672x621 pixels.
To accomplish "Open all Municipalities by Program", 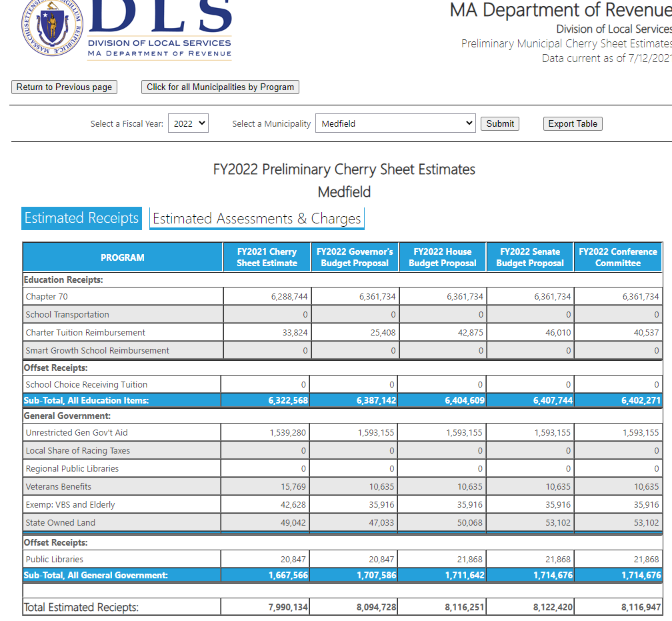I will tap(220, 87).
